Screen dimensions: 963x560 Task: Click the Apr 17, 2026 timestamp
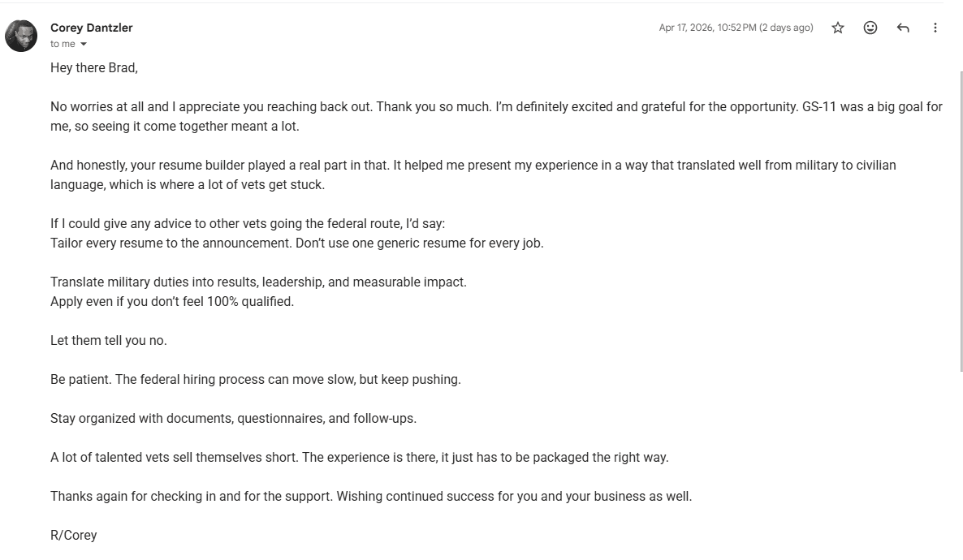[x=736, y=28]
